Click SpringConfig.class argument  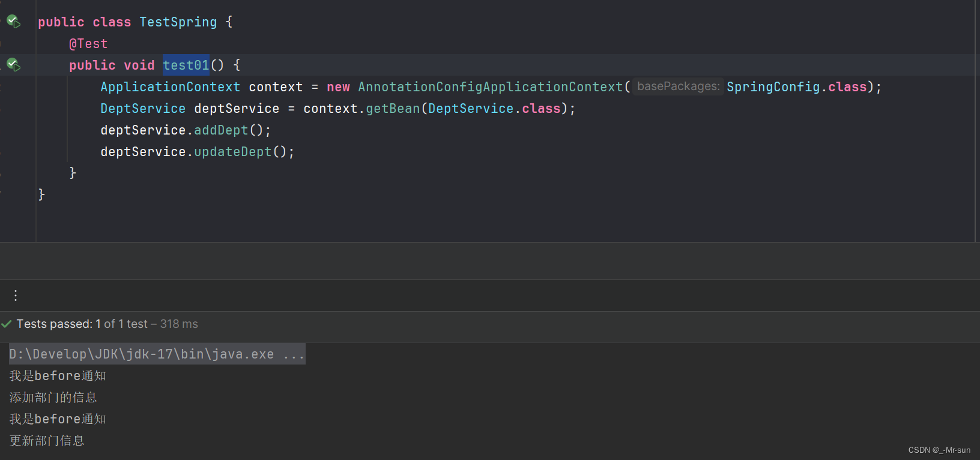pos(797,87)
